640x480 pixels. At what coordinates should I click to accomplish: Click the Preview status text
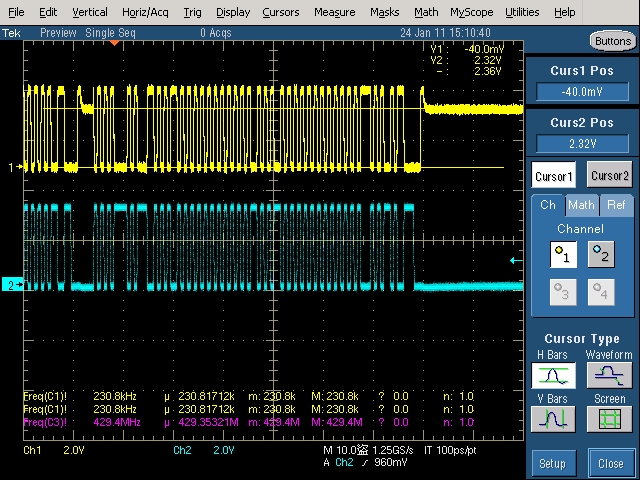[58, 33]
